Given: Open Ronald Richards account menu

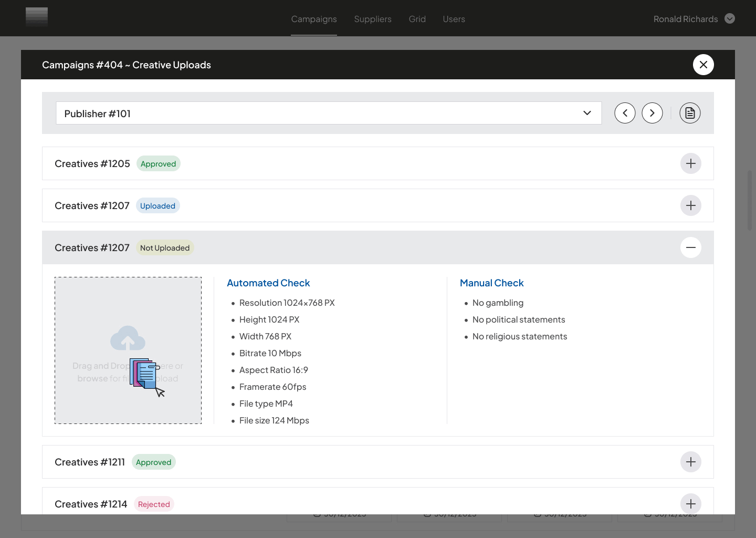Looking at the screenshot, I should click(694, 19).
